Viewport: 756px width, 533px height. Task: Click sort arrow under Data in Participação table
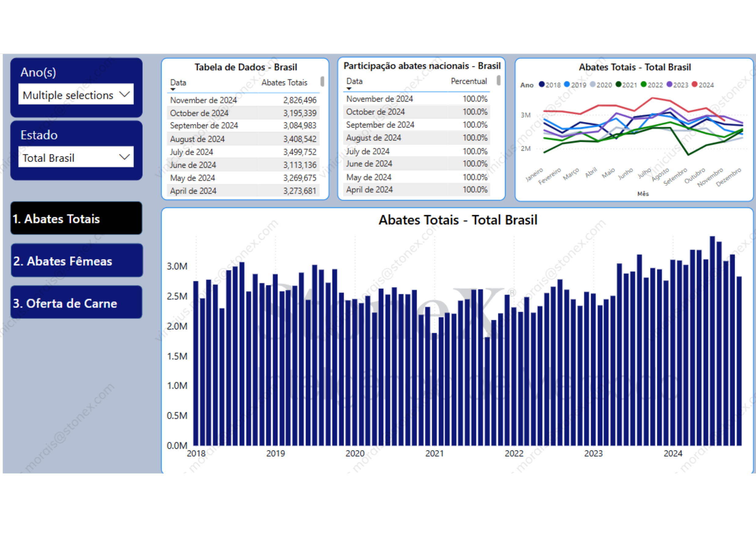coord(349,88)
